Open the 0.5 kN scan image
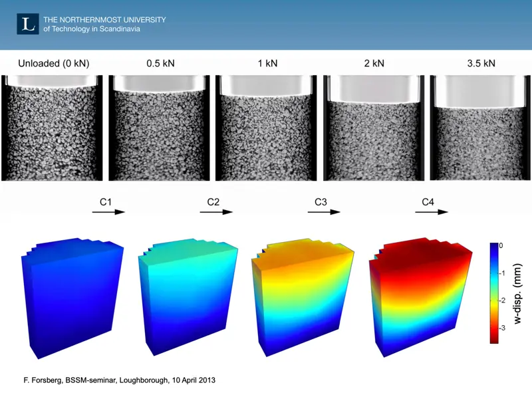Screen dimensions: 532x399 point(159,128)
